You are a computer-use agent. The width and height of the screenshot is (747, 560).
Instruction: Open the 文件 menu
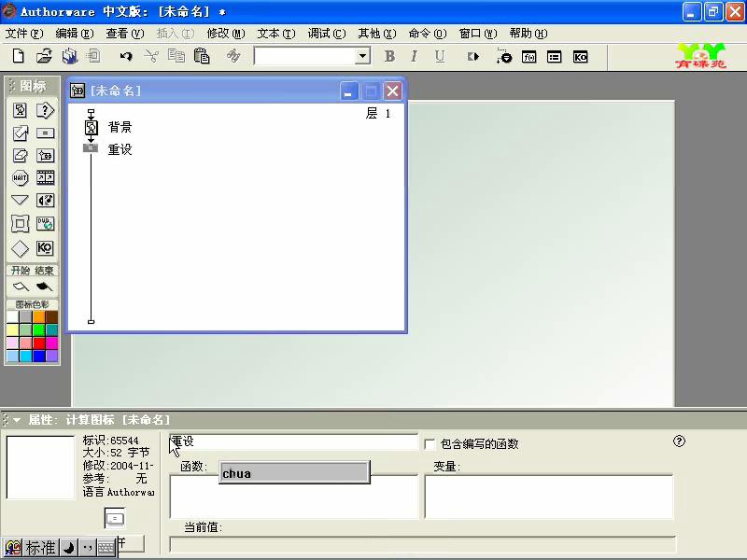coord(24,34)
